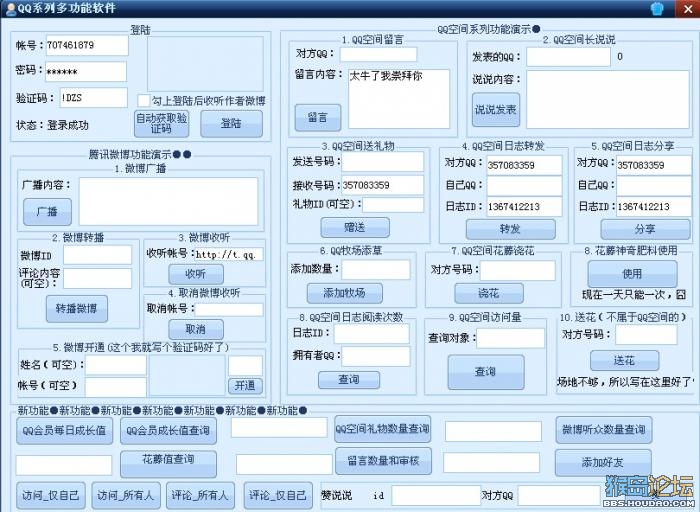Screen dimensions: 700x512
Task: Click the QQ penguin icon in title bar
Action: click(x=11, y=8)
